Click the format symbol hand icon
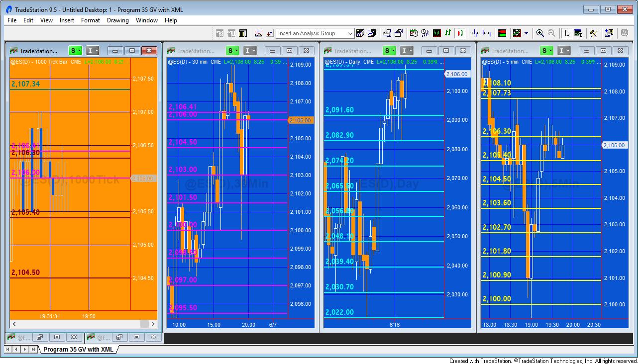Screen dimensions: 638x364 [387, 33]
